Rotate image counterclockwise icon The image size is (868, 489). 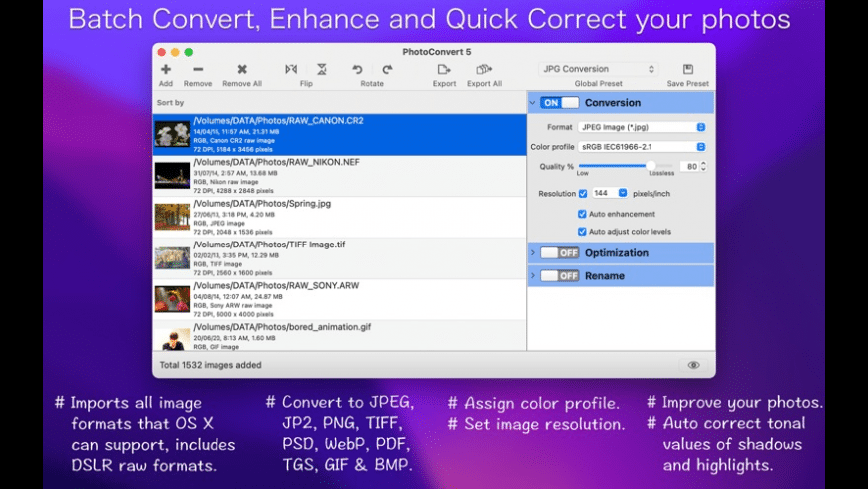tap(357, 69)
